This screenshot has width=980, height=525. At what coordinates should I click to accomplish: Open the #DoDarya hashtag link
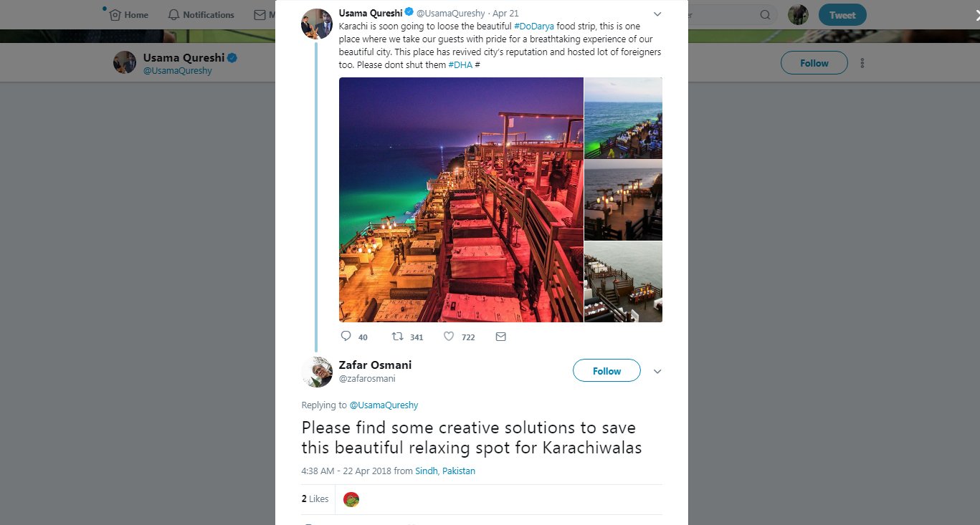pos(534,26)
